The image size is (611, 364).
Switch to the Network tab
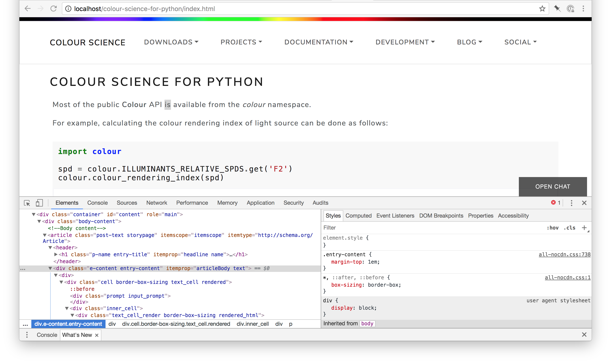click(157, 203)
